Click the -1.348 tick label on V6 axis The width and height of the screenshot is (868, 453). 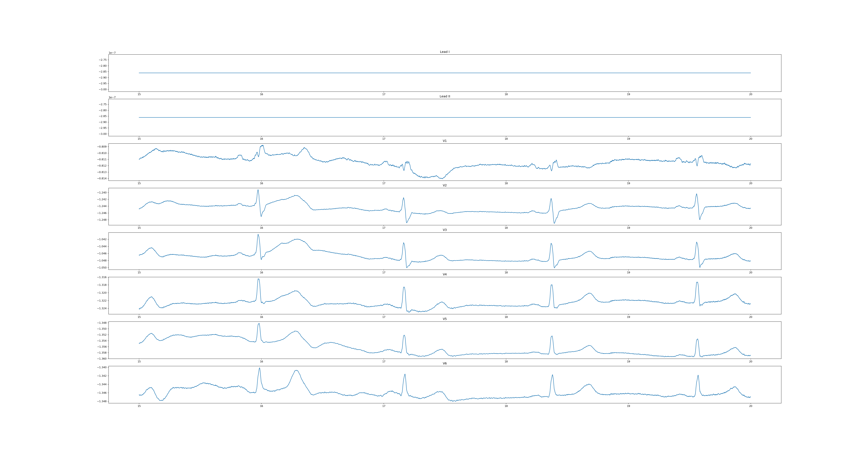coord(102,401)
